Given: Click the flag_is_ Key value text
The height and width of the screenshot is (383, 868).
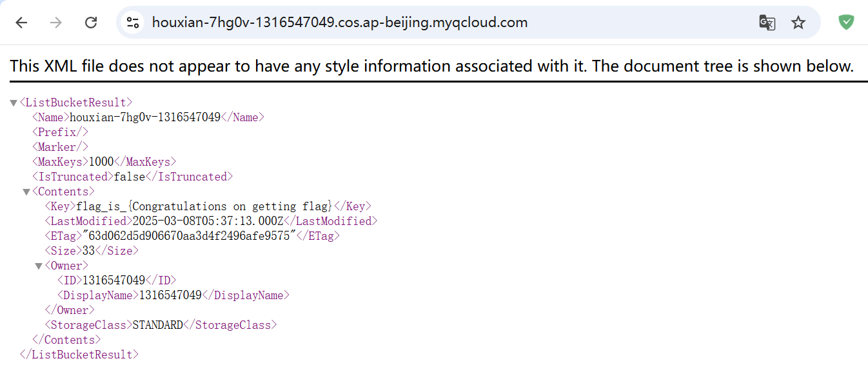Looking at the screenshot, I should pos(204,206).
